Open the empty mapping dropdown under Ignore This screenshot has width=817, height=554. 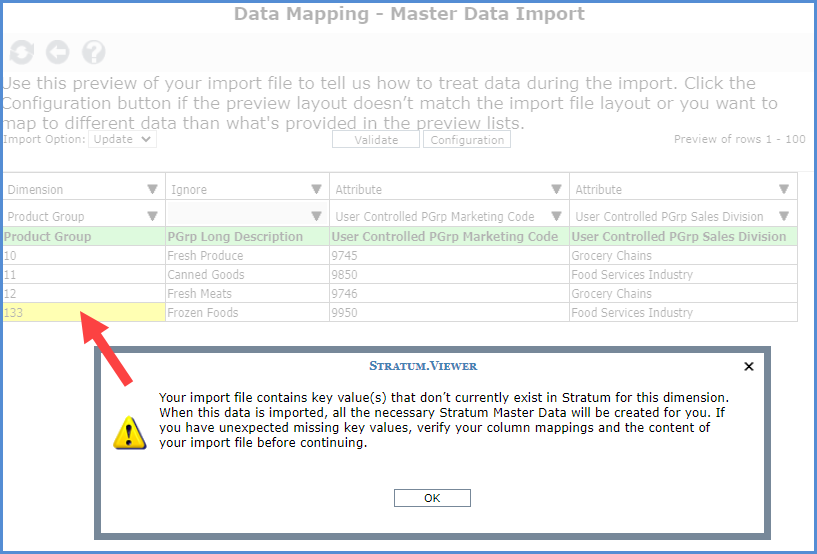pyautogui.click(x=316, y=216)
